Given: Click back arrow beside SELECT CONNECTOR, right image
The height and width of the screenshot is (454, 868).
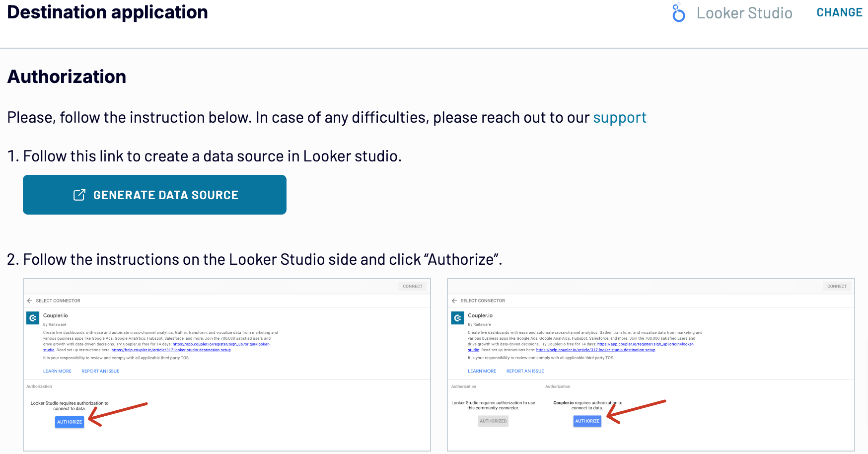Looking at the screenshot, I should (454, 301).
